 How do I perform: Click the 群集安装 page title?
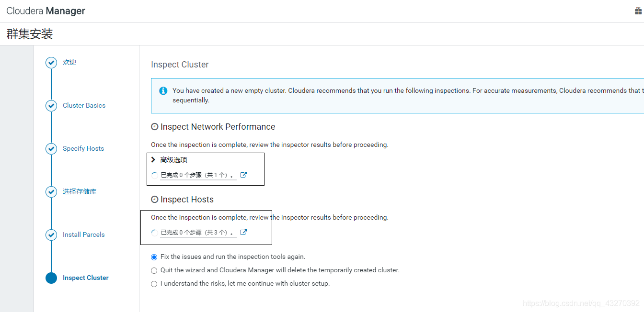pyautogui.click(x=30, y=34)
